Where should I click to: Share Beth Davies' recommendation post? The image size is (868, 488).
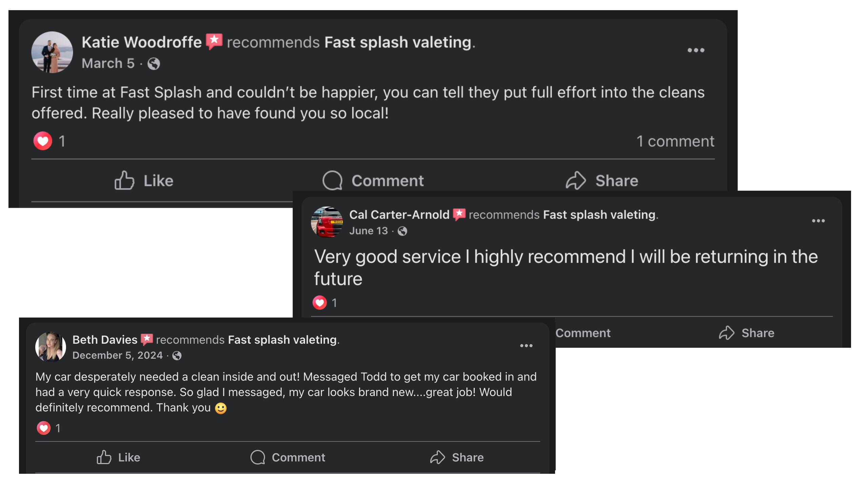[457, 457]
